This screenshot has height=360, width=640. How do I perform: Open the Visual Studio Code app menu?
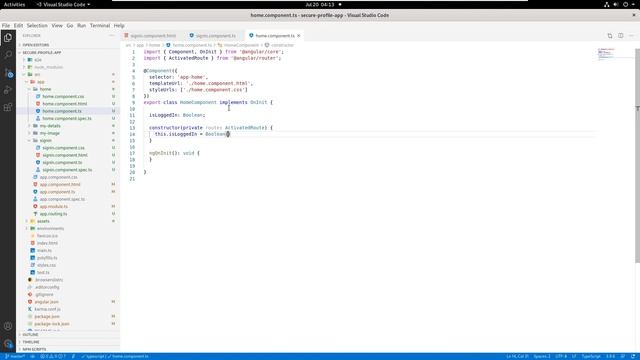point(63,4)
